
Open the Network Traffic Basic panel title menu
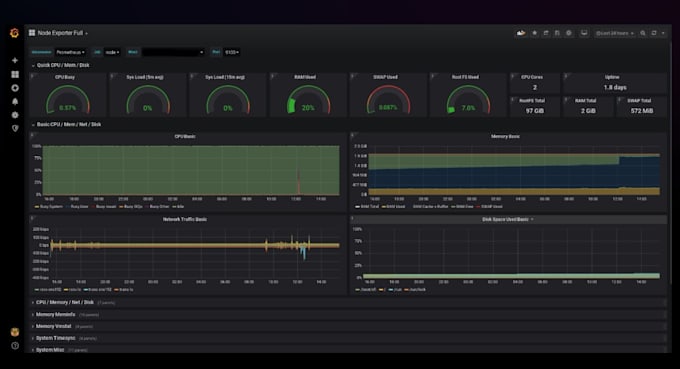point(185,219)
